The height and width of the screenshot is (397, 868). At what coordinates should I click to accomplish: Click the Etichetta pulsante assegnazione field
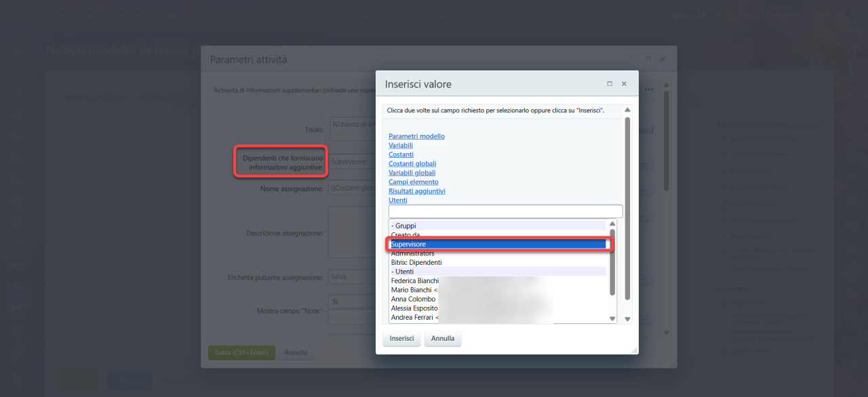(352, 277)
